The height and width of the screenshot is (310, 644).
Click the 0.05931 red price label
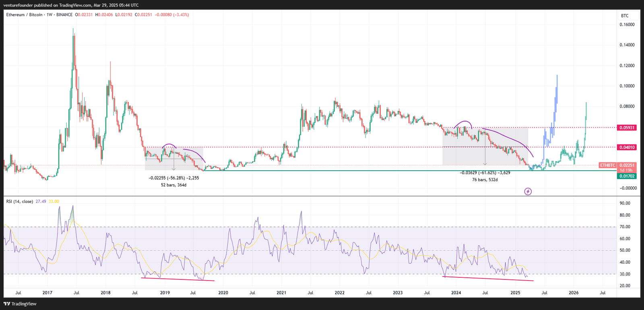tap(627, 128)
